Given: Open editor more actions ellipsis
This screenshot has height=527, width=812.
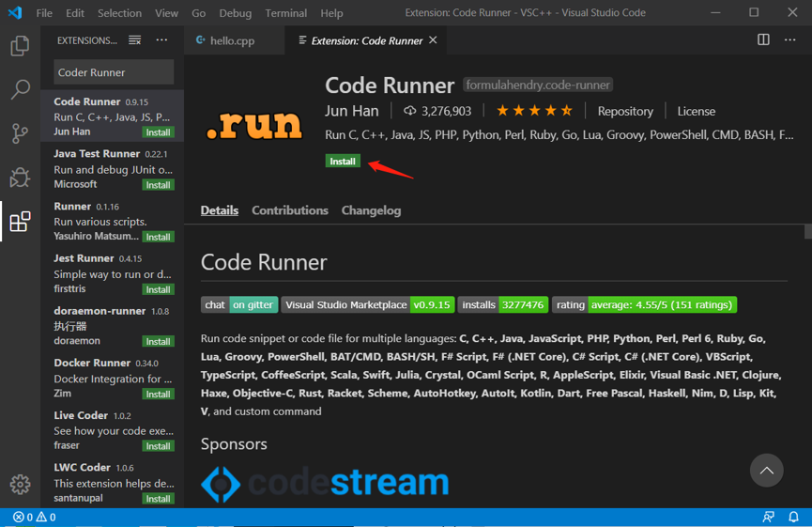Looking at the screenshot, I should point(789,39).
